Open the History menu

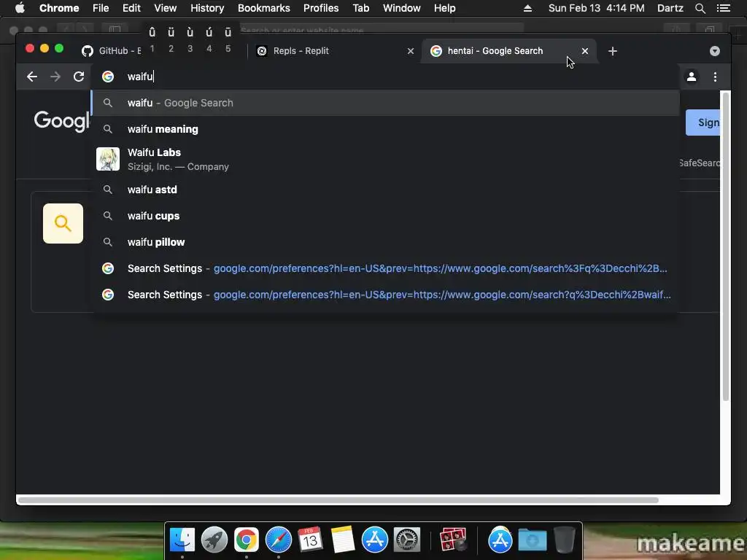click(207, 8)
